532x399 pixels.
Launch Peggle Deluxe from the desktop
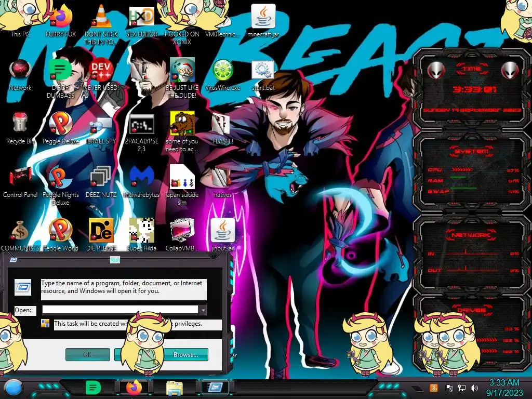60,128
